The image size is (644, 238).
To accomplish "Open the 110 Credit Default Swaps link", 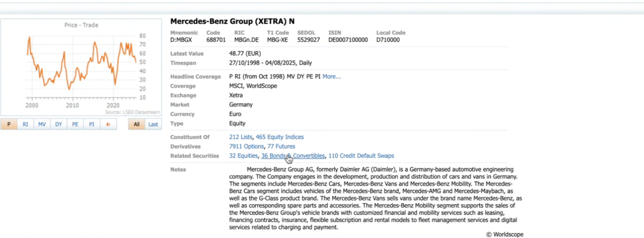I will point(361,156).
